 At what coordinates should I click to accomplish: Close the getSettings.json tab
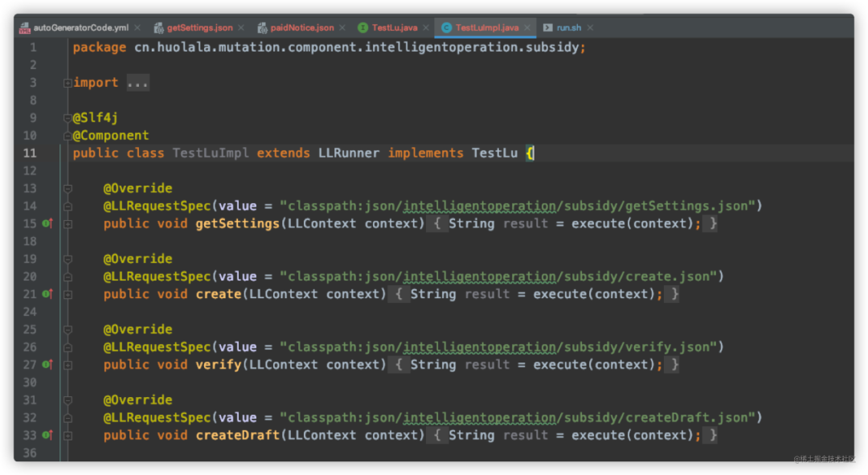click(x=241, y=27)
